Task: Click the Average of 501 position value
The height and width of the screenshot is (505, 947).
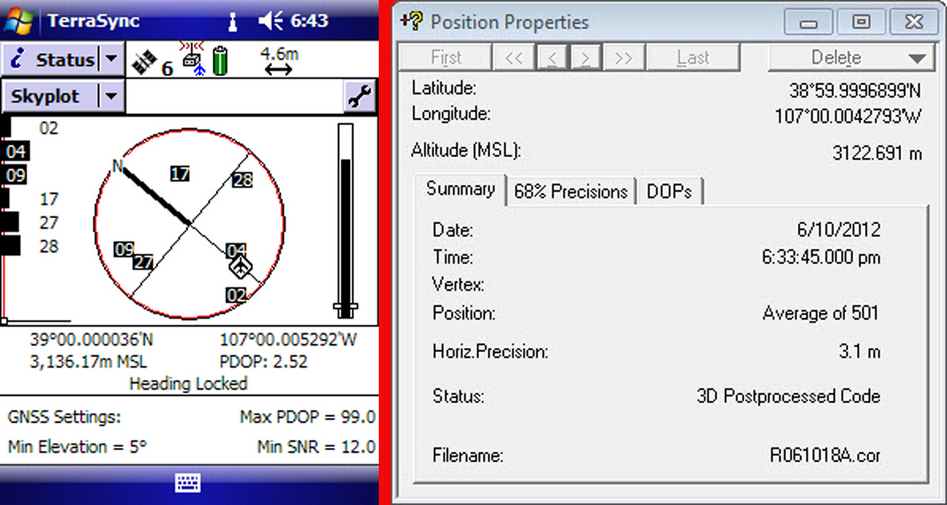Action: (820, 313)
